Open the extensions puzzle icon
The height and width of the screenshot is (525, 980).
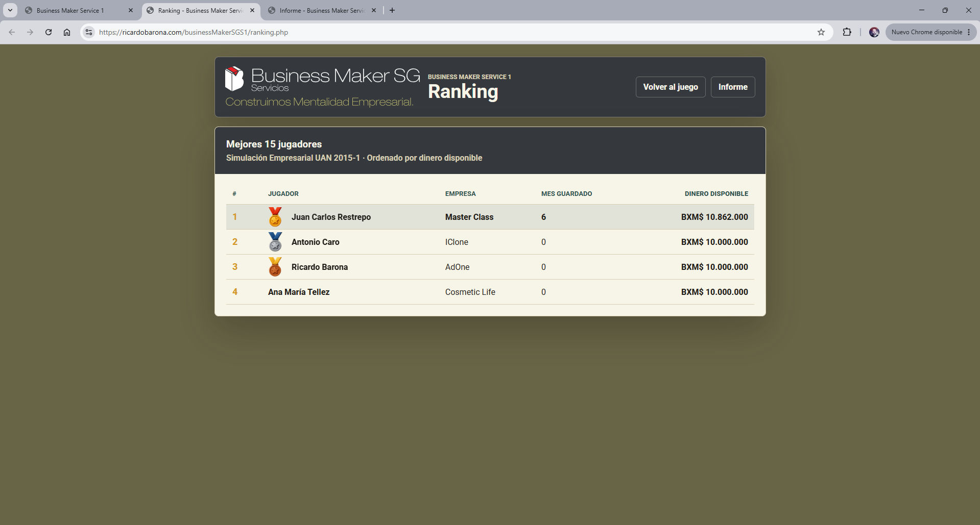pos(847,32)
